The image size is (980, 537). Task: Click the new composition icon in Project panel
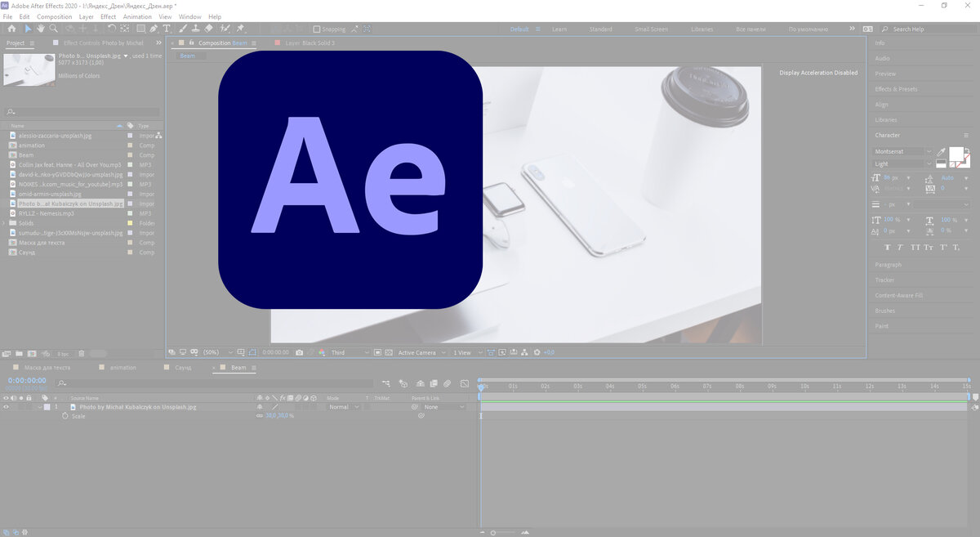tap(32, 354)
